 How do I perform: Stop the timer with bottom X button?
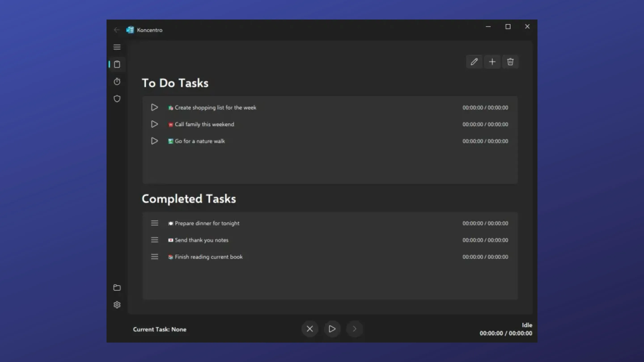[310, 329]
